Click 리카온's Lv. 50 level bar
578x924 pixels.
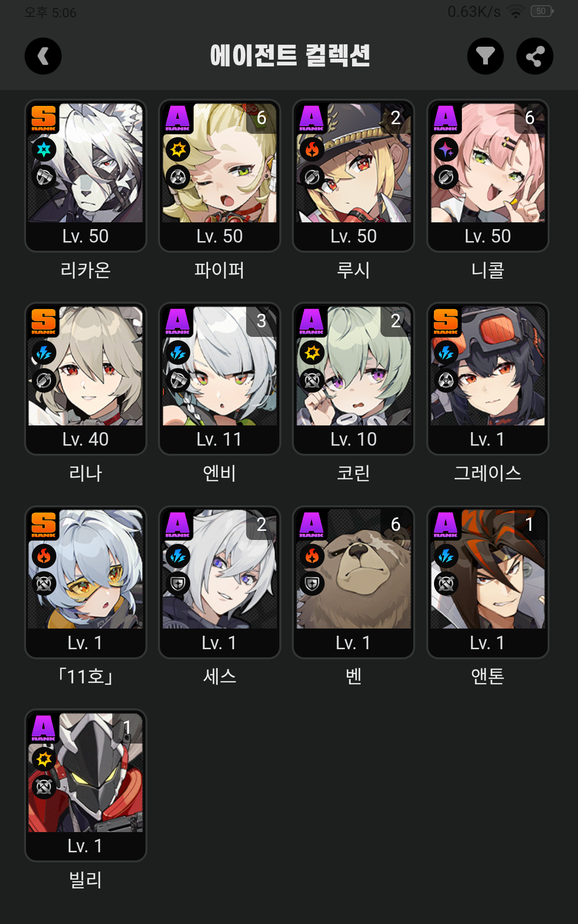86,236
